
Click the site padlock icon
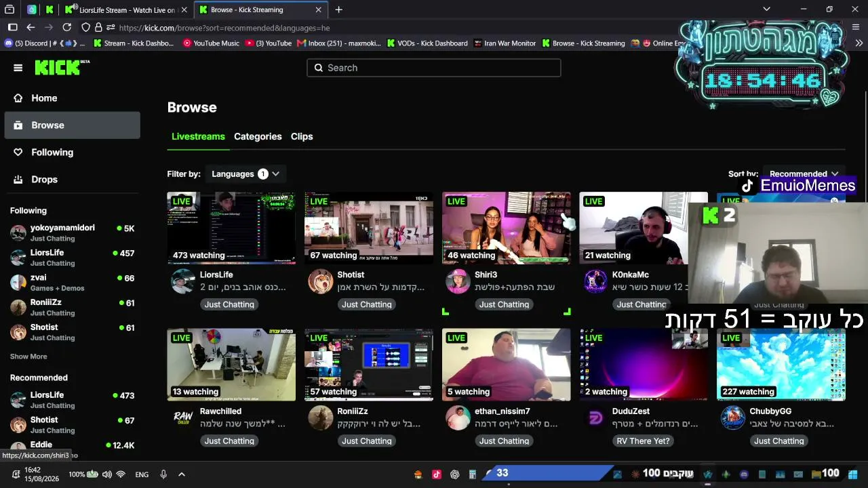pyautogui.click(x=99, y=28)
